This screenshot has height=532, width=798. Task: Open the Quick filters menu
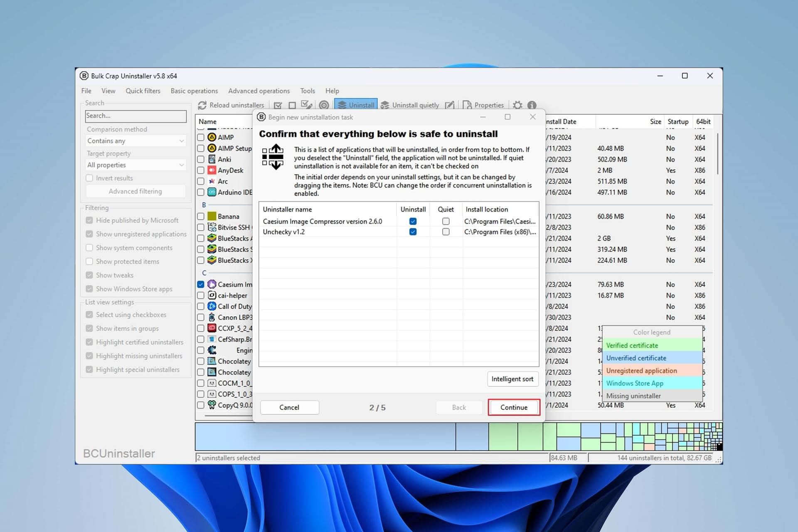click(143, 91)
